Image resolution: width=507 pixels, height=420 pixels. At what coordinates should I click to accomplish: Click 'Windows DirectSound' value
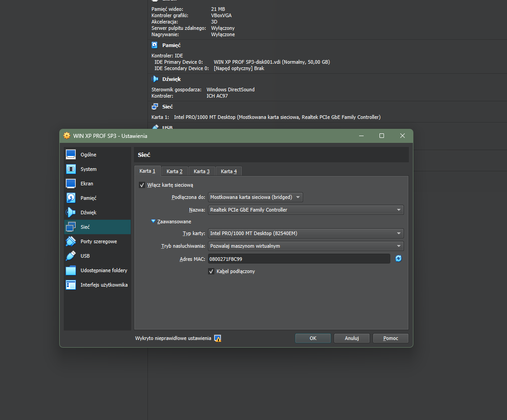(x=231, y=90)
